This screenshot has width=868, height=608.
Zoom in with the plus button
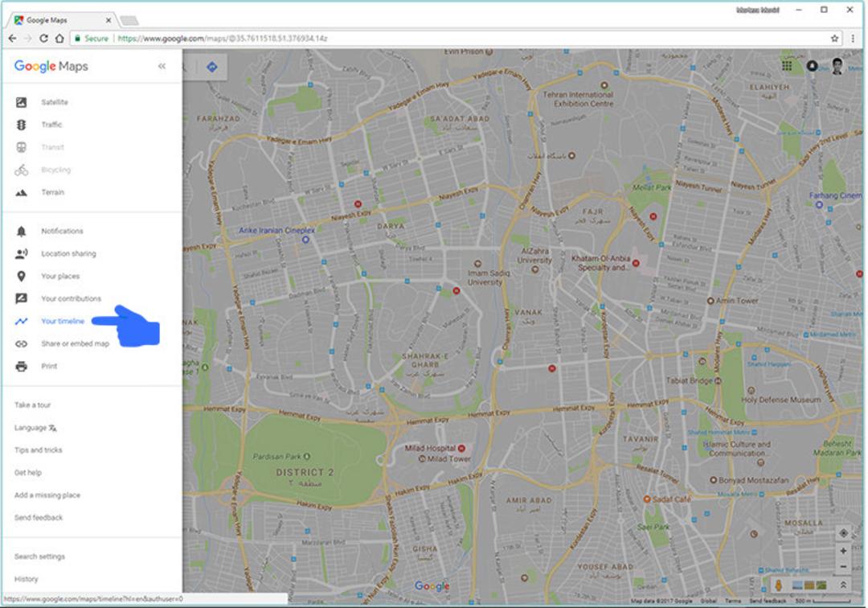pyautogui.click(x=843, y=551)
